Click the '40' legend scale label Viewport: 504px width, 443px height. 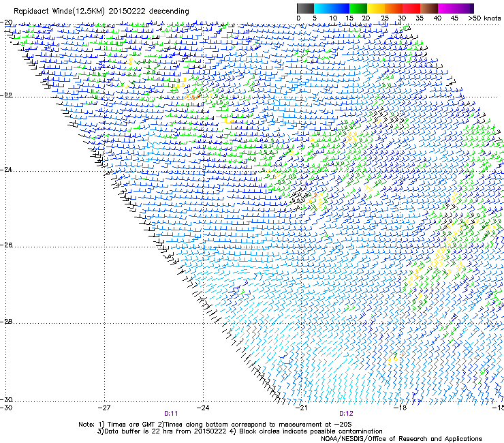[437, 18]
